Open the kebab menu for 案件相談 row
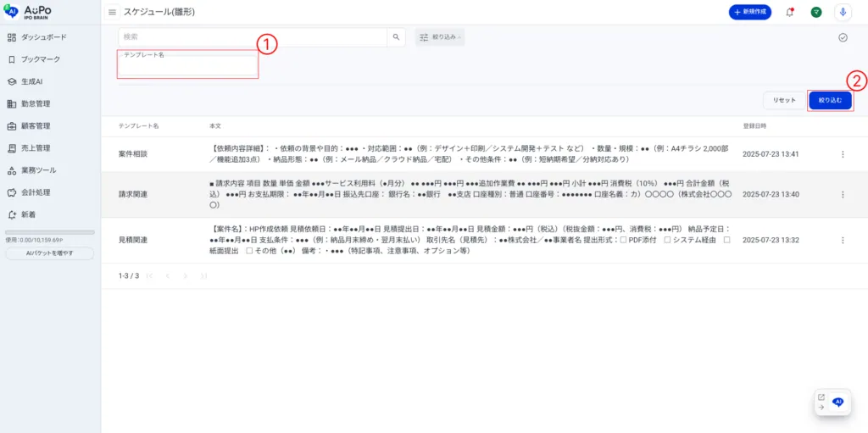868x433 pixels. pos(843,154)
